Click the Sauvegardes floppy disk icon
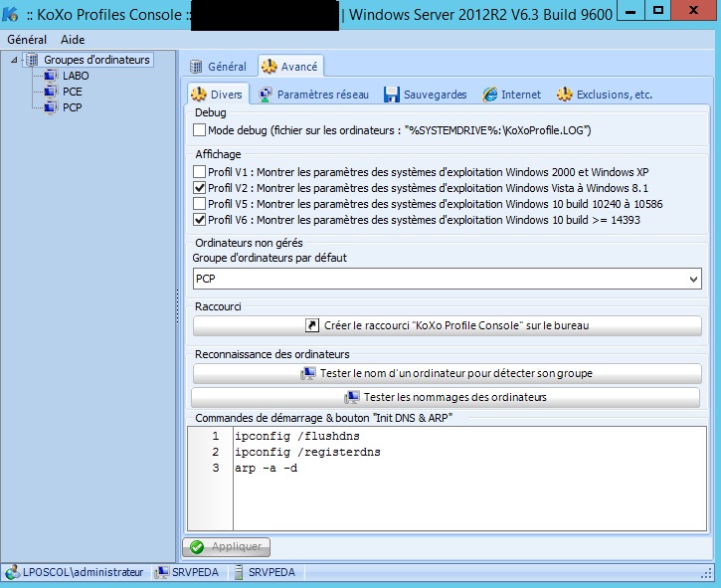The height and width of the screenshot is (588, 721). pyautogui.click(x=391, y=95)
